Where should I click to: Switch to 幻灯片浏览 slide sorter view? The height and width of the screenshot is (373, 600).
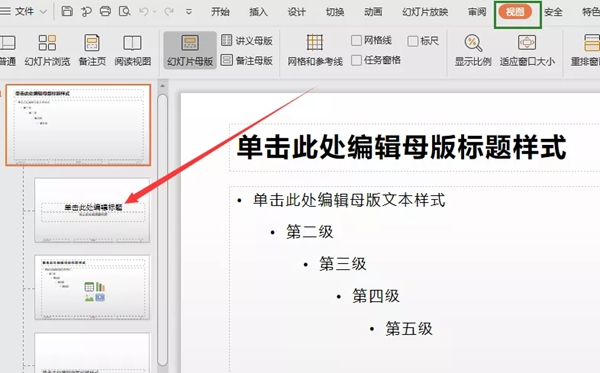pyautogui.click(x=47, y=51)
